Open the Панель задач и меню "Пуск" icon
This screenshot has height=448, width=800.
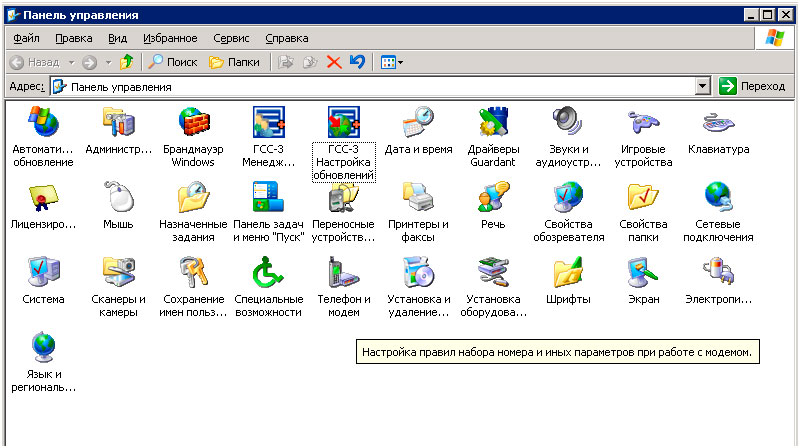pos(268,197)
